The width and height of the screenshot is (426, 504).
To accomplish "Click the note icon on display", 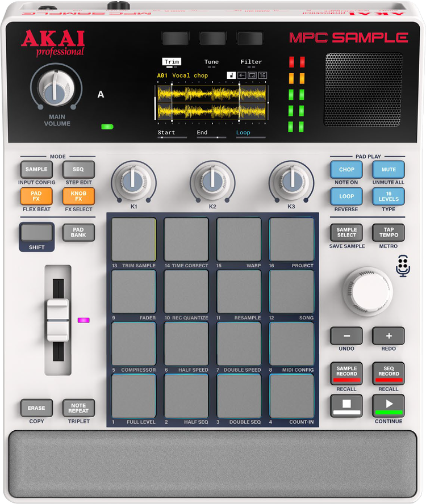I will (231, 75).
